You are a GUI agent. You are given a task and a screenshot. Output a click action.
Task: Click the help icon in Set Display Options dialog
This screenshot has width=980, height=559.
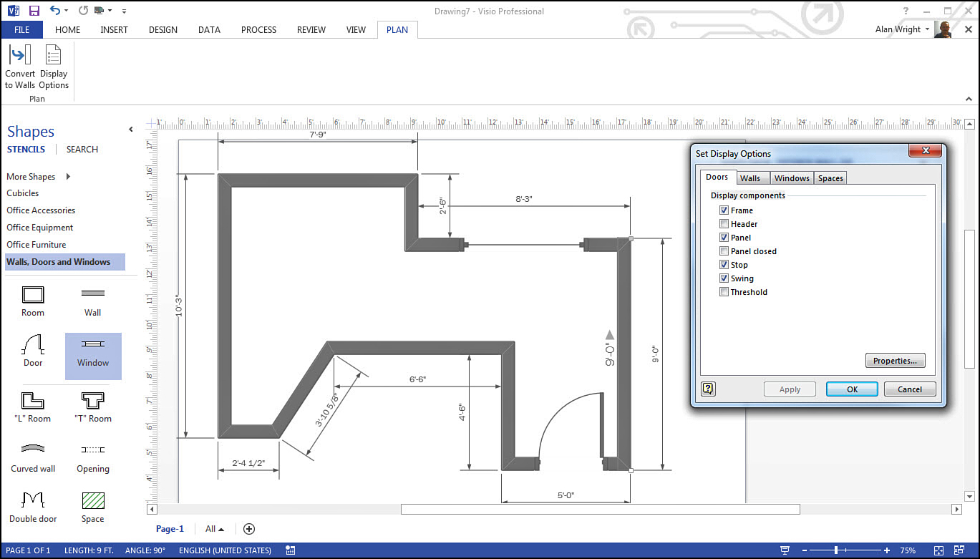[708, 389]
